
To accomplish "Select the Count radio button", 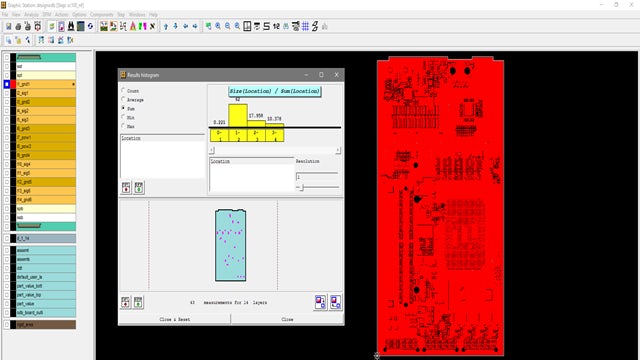I will (123, 90).
